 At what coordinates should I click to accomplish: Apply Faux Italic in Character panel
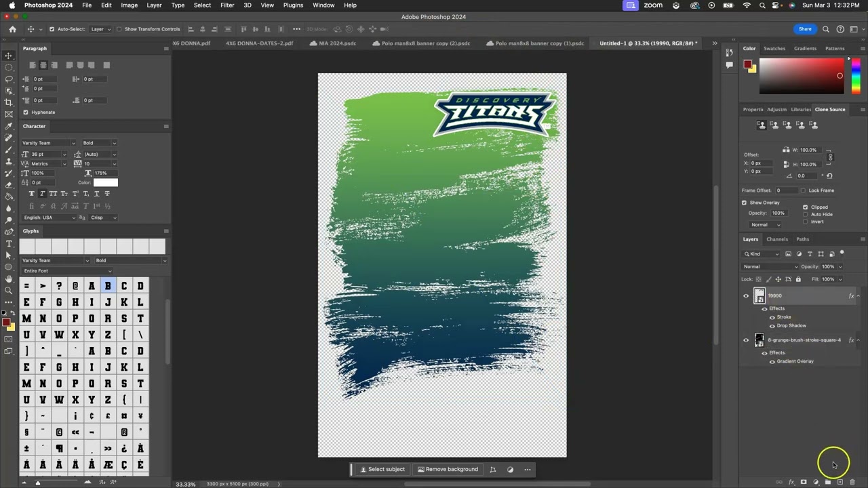click(42, 194)
